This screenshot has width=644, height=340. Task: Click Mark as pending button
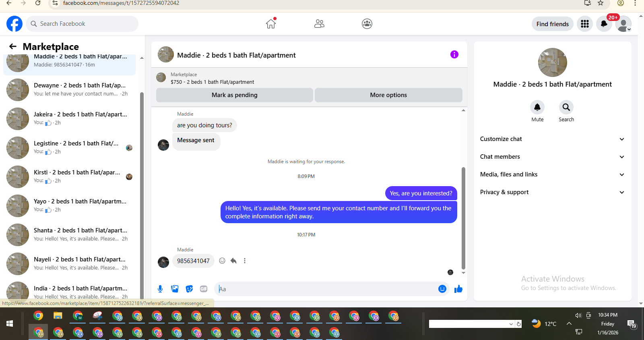pyautogui.click(x=235, y=95)
